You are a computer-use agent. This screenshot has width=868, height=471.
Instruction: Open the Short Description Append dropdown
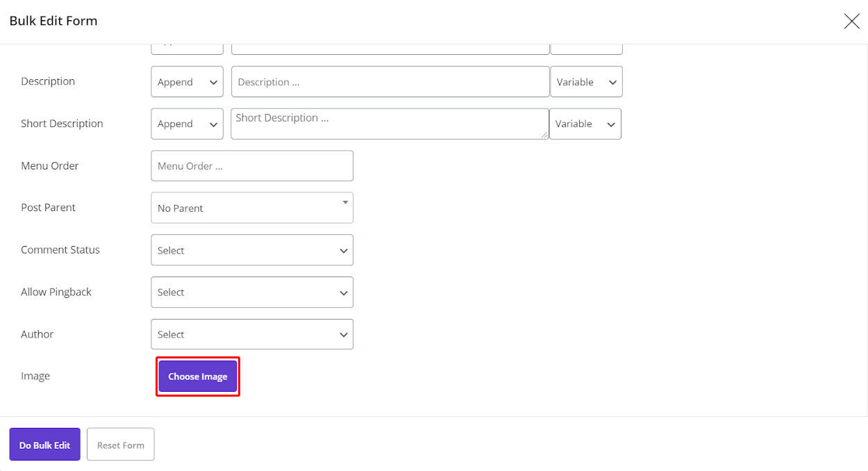187,124
